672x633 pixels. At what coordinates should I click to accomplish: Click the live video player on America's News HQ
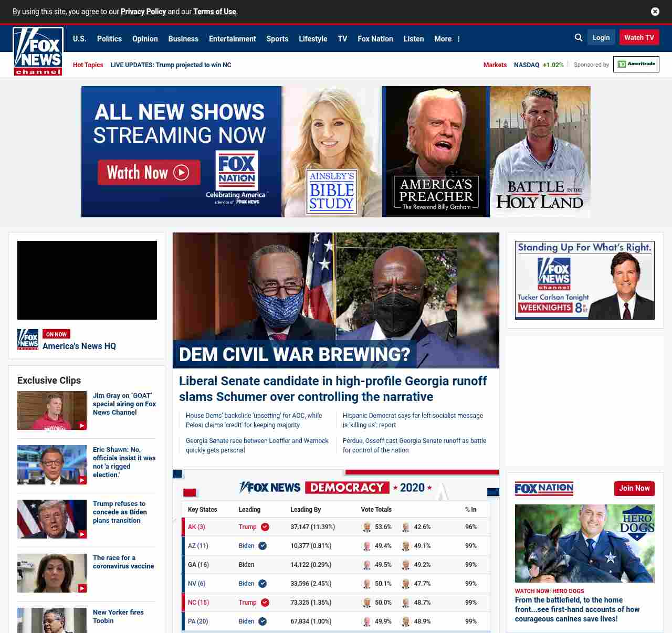tap(87, 280)
